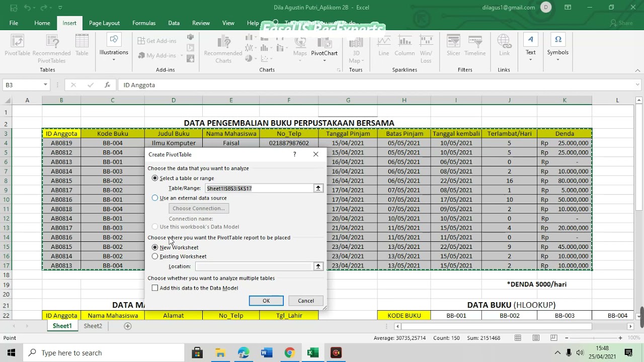Viewport: 644px width, 362px height.
Task: Insert a Column sparkline
Action: point(405,46)
